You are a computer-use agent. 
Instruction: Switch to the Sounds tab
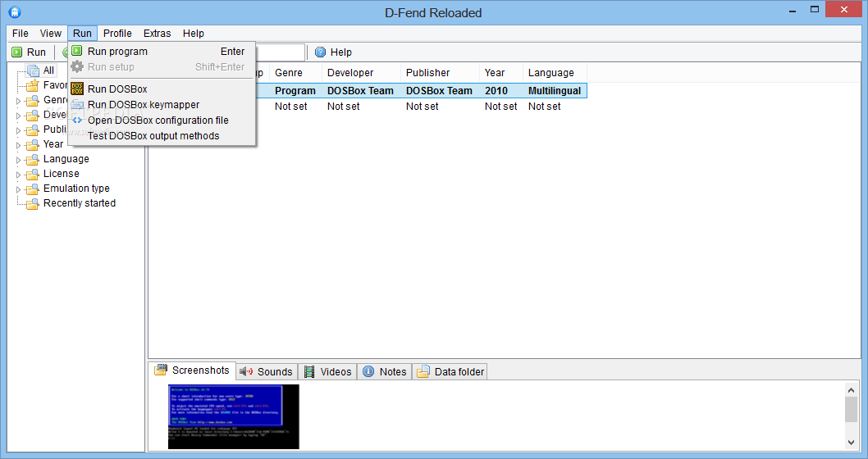coord(267,371)
